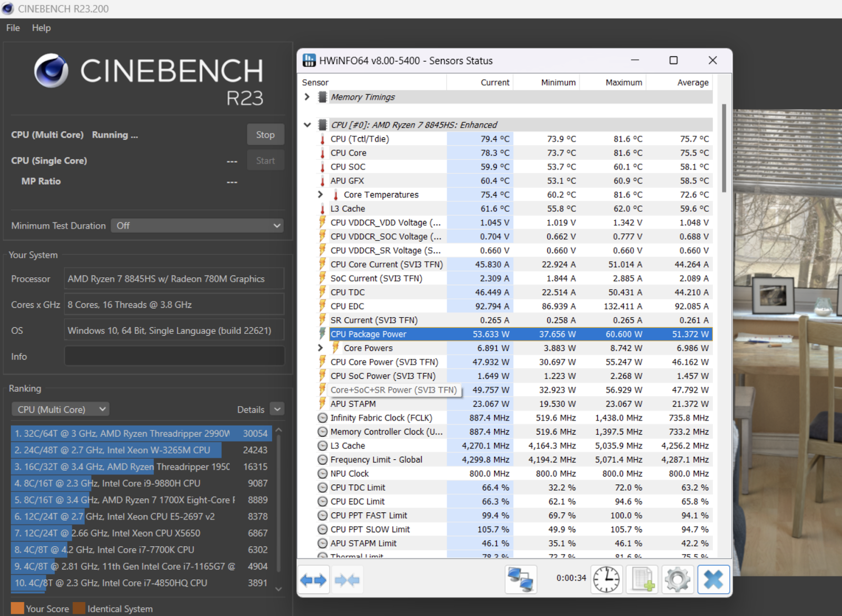This screenshot has height=616, width=842.
Task: Click lightning icon next to APU STAPM
Action: [x=323, y=403]
